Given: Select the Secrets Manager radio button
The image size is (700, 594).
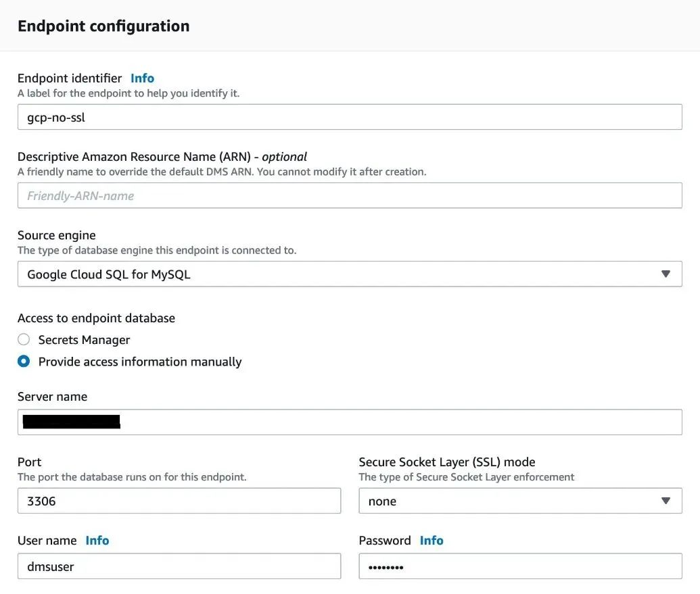Looking at the screenshot, I should tap(24, 340).
